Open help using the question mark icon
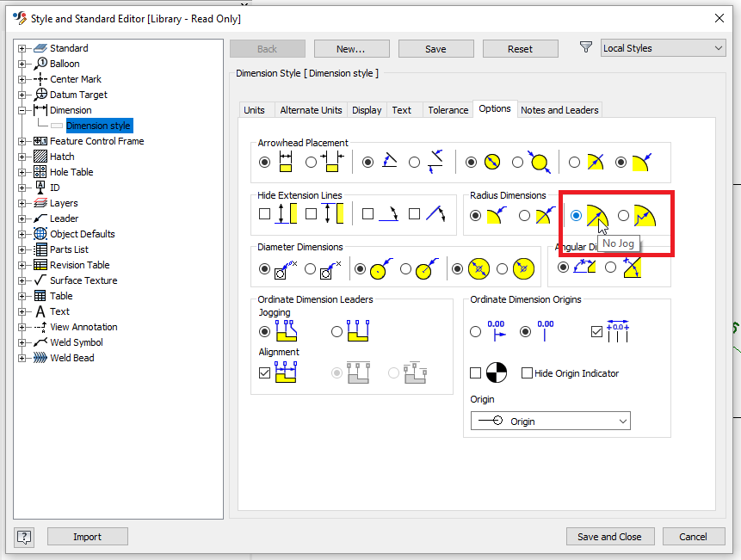 pyautogui.click(x=23, y=536)
